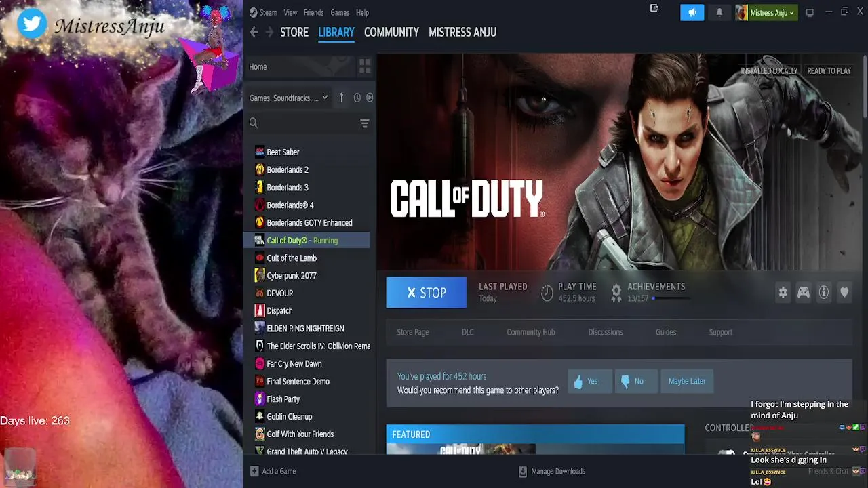Open the Discussions link

coord(606,332)
